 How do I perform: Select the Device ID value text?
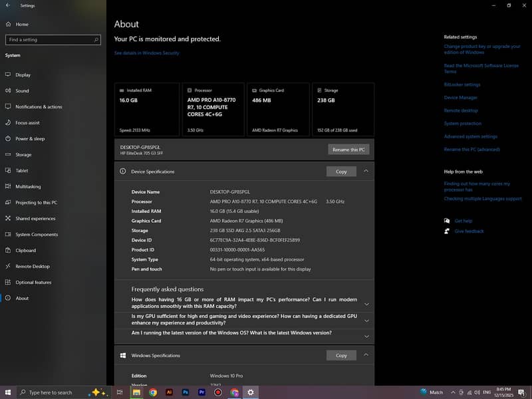coord(255,240)
